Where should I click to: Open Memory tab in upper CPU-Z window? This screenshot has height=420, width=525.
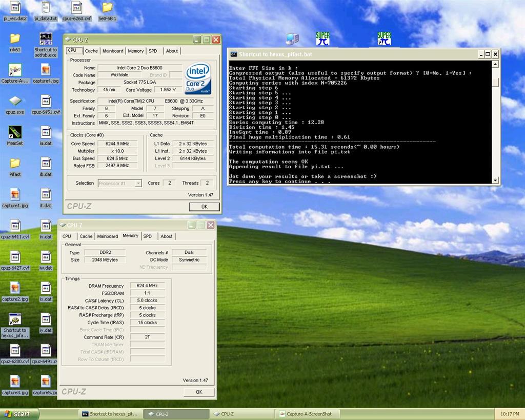[135, 51]
